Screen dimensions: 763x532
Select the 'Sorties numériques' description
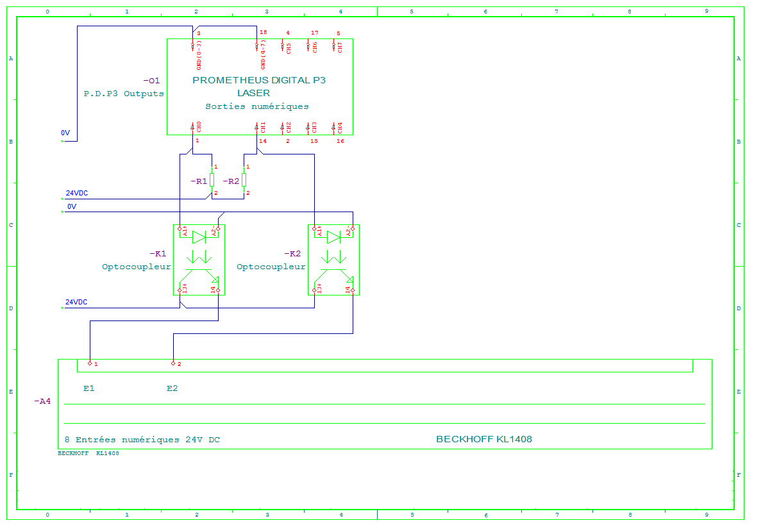point(257,106)
